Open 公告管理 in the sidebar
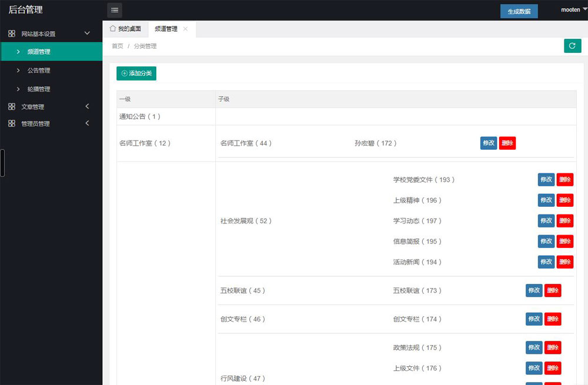 click(x=39, y=71)
